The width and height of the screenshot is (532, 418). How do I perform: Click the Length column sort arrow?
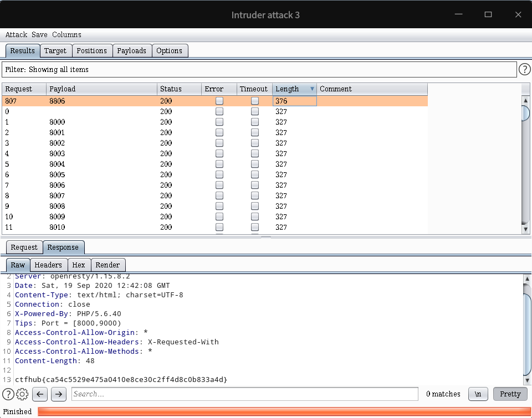coord(312,89)
